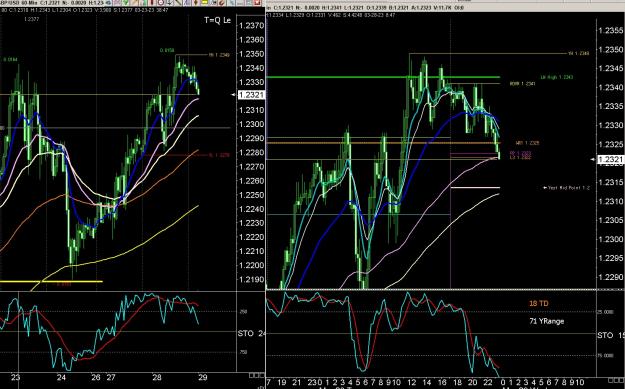Click date 27 on the 60 Min time axis

point(111,377)
